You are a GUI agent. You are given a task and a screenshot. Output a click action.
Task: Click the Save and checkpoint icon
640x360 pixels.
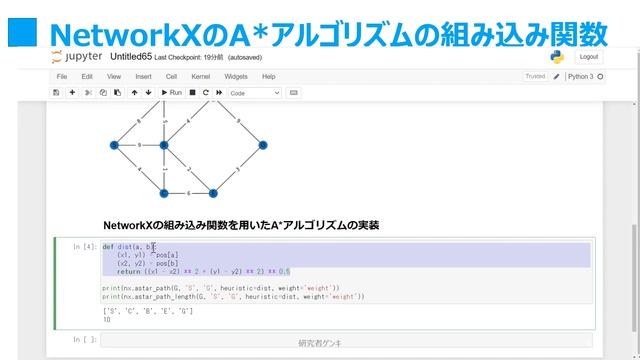56,93
